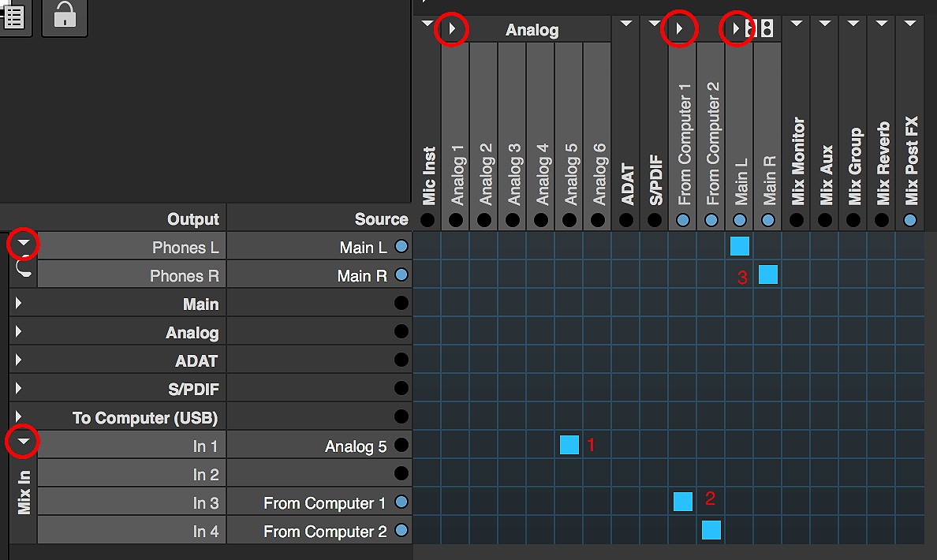Collapse the Mix In output group

tap(23, 442)
